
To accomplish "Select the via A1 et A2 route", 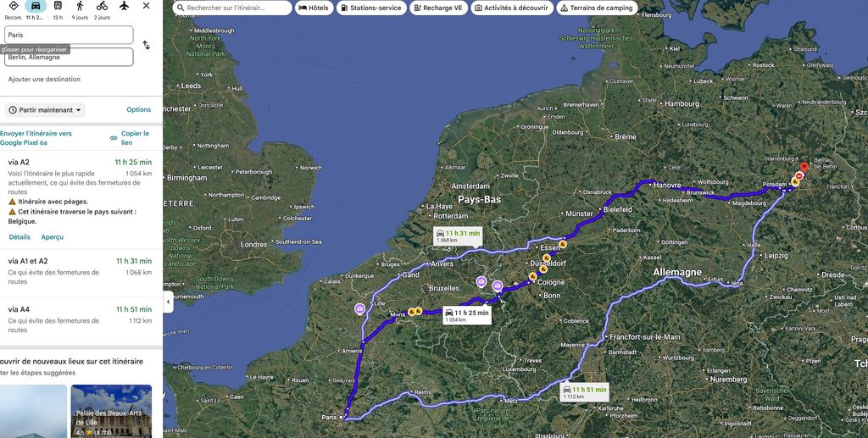I will tap(80, 272).
